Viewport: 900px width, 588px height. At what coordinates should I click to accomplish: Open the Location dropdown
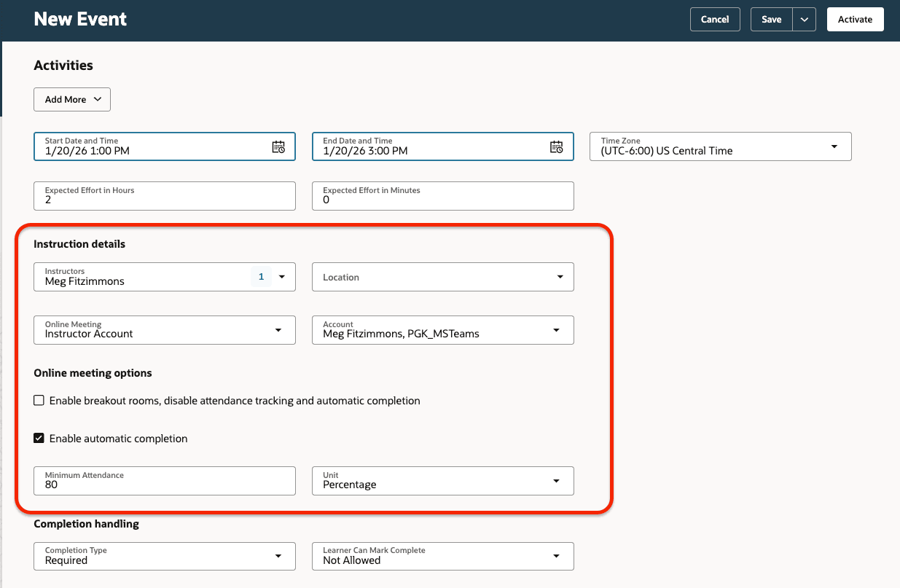(x=560, y=277)
